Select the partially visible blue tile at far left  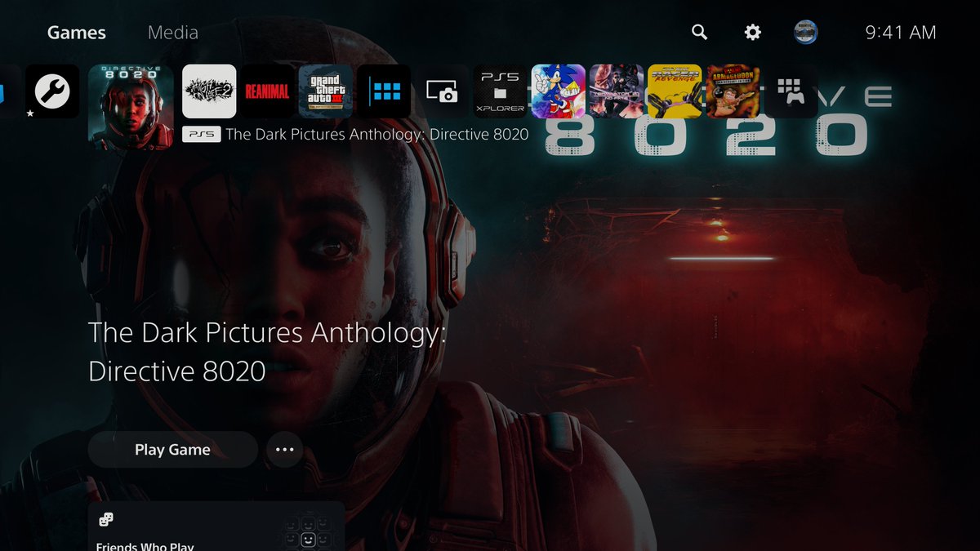point(8,91)
